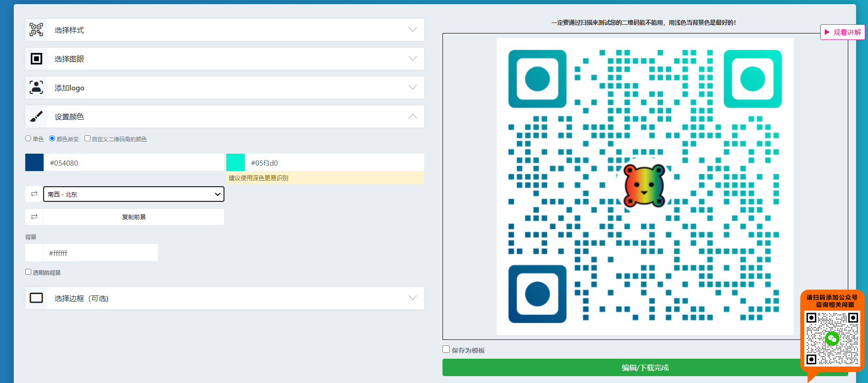Image resolution: width=868 pixels, height=383 pixels.
Task: Expand the 选择样式 section chevron
Action: point(413,29)
